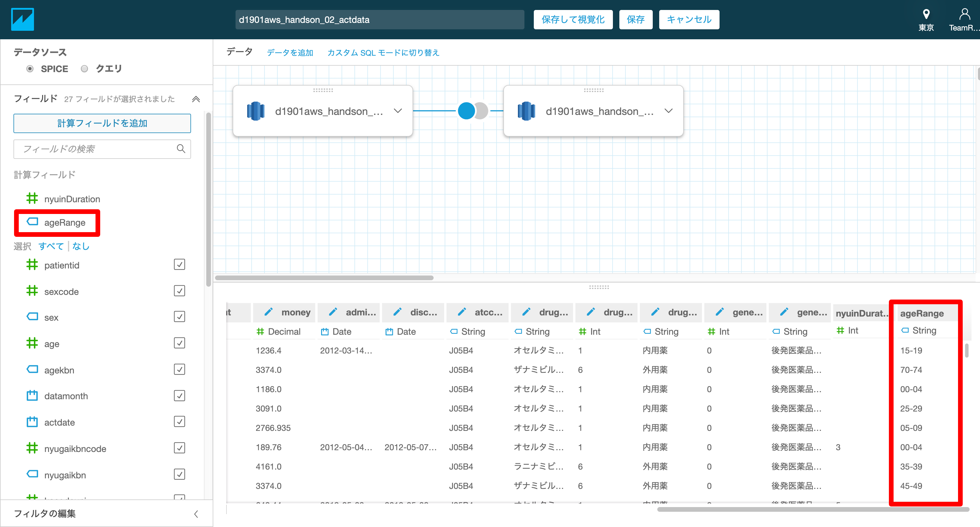The width and height of the screenshot is (980, 527).
Task: Uncheck the patientid field checkbox
Action: pos(179,264)
